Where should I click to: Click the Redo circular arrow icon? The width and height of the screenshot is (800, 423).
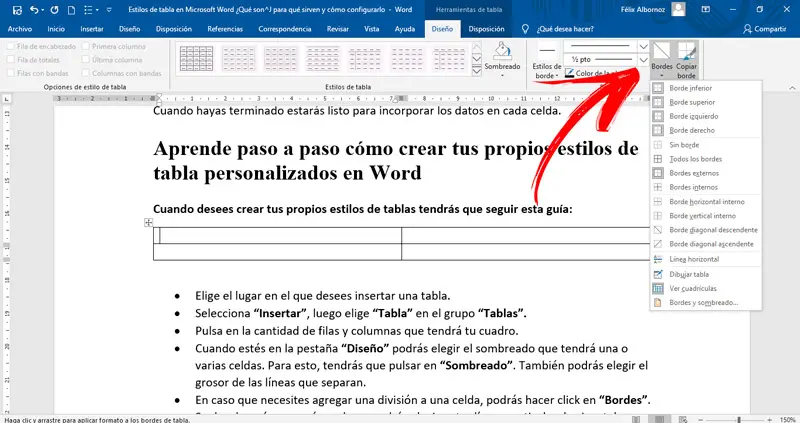pos(54,10)
